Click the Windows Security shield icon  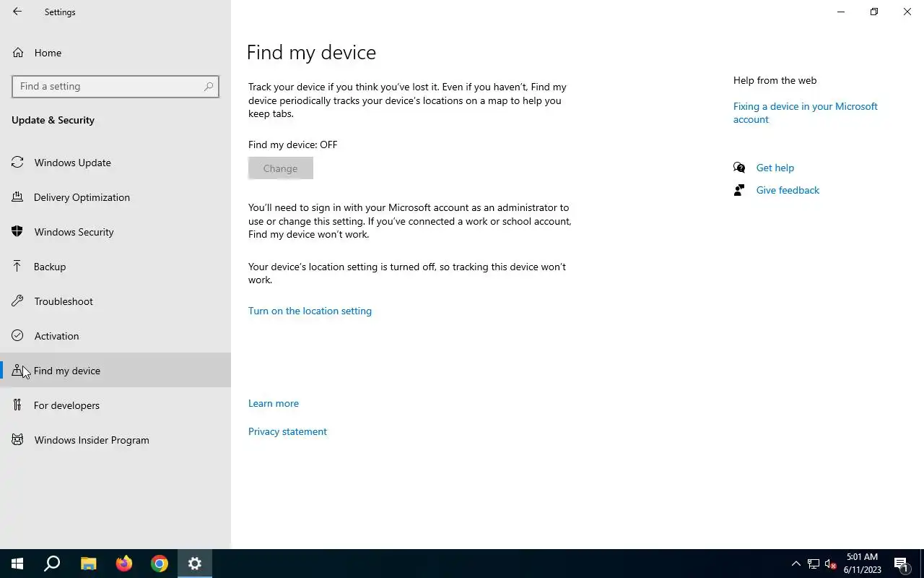pos(18,232)
